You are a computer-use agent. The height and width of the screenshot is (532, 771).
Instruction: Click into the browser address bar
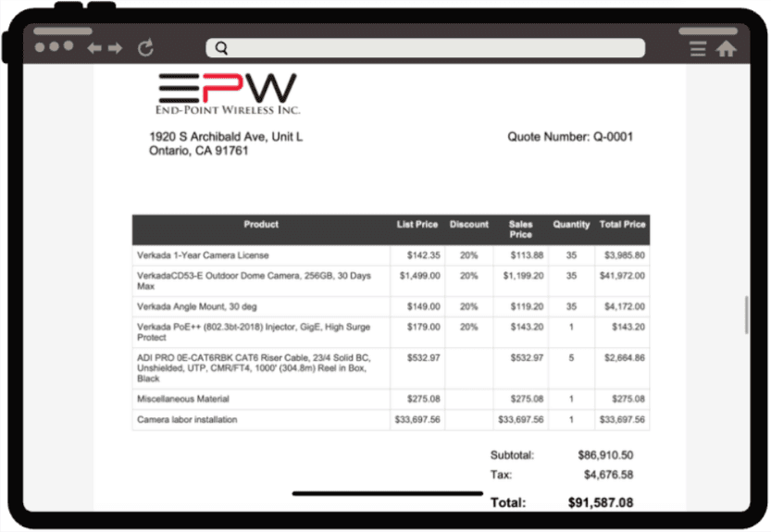[426, 48]
